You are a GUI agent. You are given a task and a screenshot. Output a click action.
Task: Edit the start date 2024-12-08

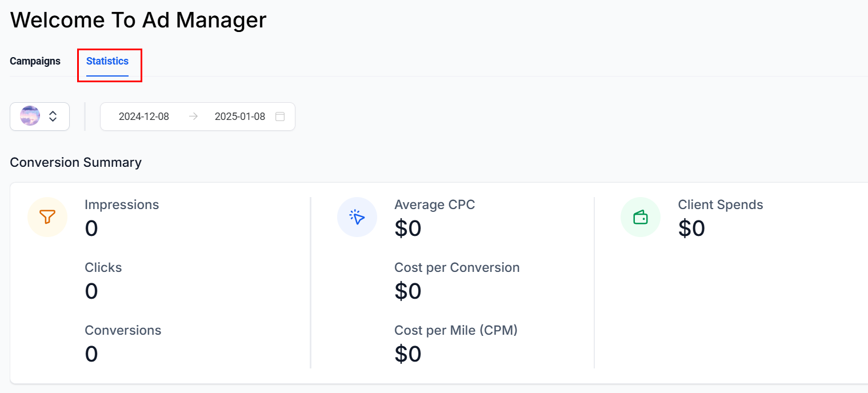pyautogui.click(x=144, y=117)
